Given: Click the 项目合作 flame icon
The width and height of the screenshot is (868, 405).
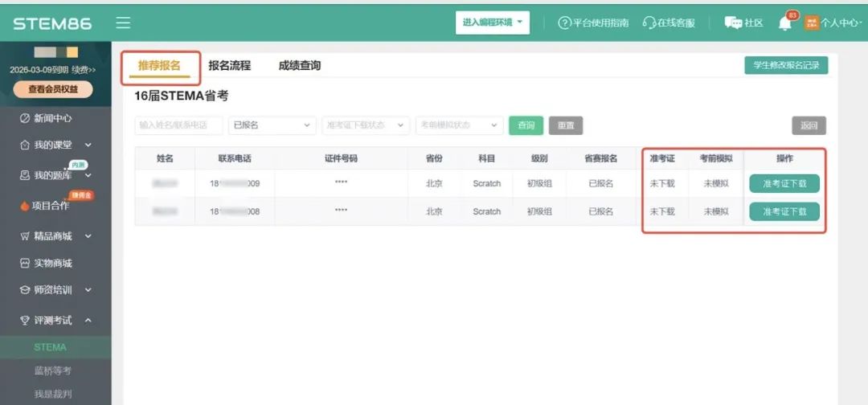Looking at the screenshot, I should (24, 206).
